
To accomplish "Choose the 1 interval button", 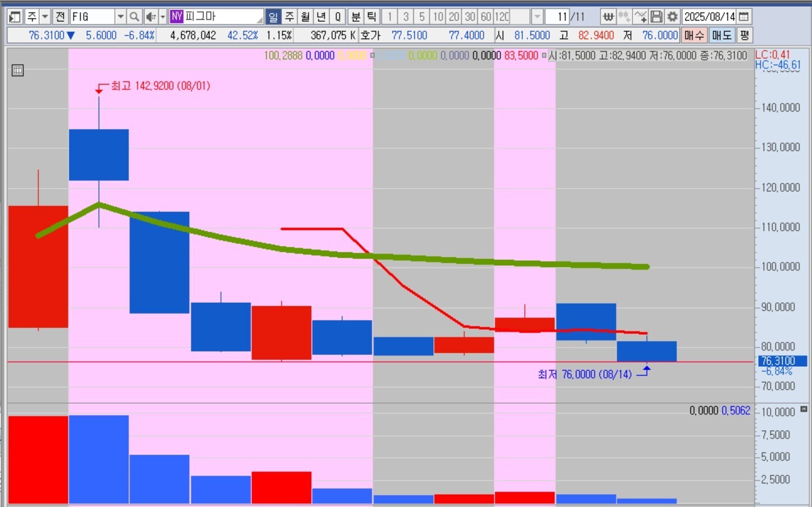I will 389,17.
